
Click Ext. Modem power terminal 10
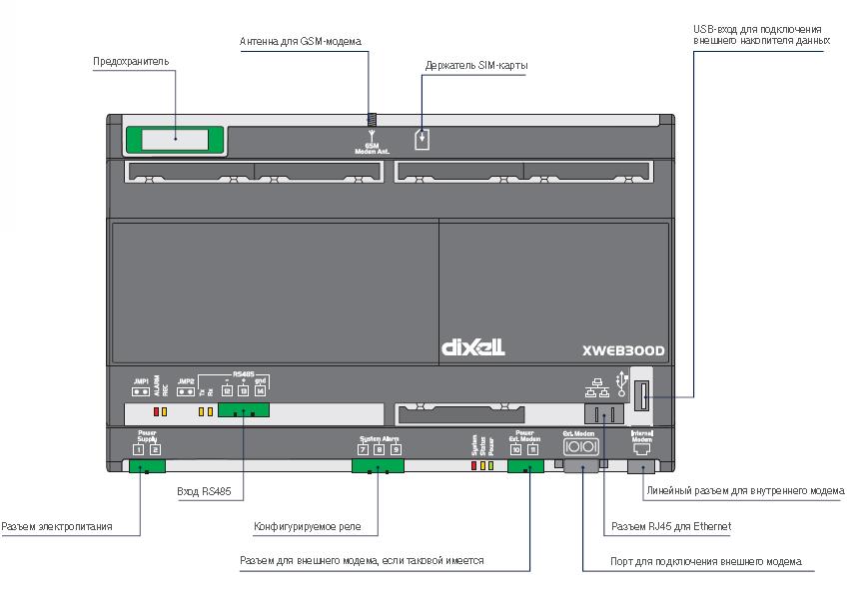[x=515, y=449]
